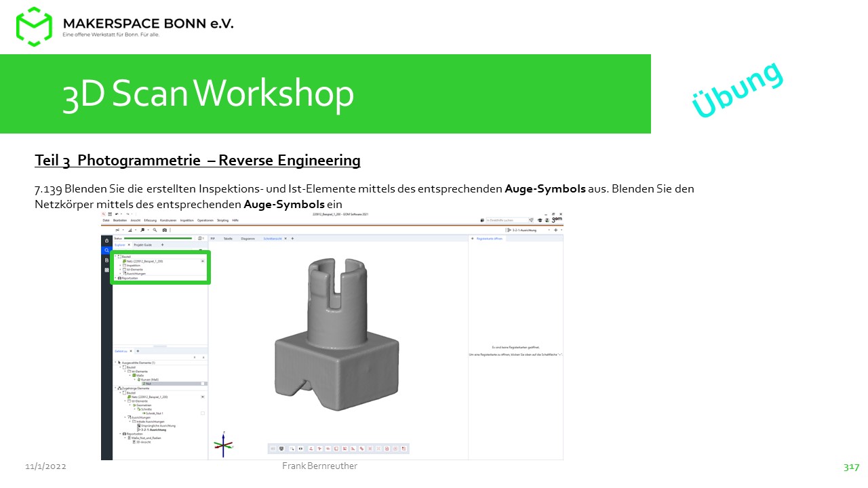The height and width of the screenshot is (488, 868).
Task: Expand the Ist-Elemente node in the Explorer tree
Action: 120,269
